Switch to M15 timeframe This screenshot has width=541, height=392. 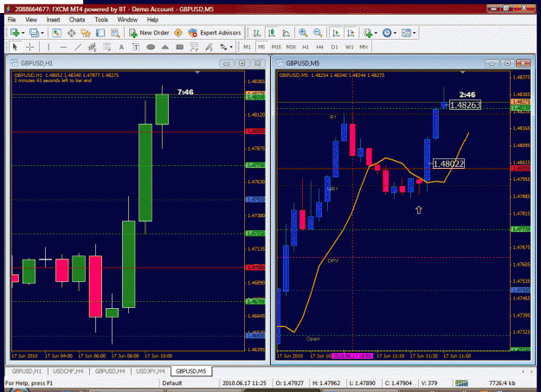coord(276,47)
